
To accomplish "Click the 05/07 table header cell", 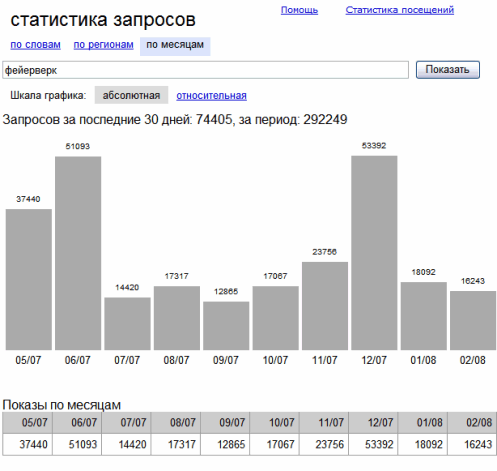I will tap(27, 423).
